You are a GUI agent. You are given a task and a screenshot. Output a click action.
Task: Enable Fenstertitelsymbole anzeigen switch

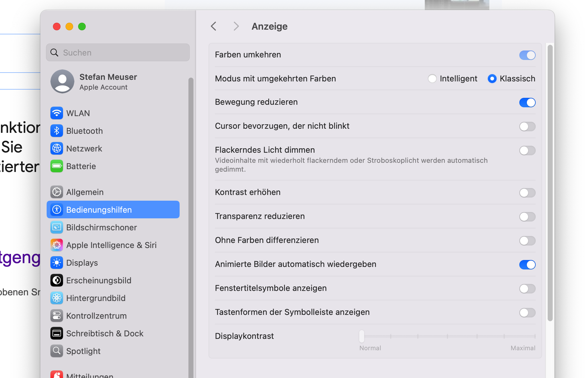click(x=527, y=288)
